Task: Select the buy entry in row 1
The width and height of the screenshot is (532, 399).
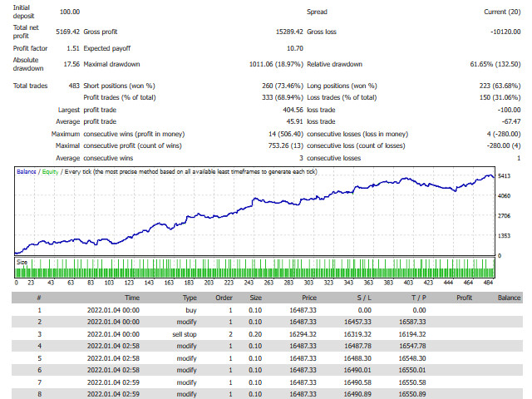Action: tap(190, 309)
